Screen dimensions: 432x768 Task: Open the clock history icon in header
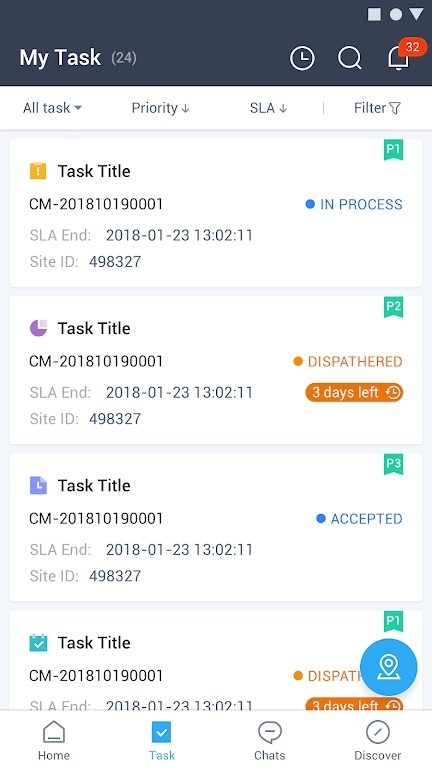click(302, 59)
